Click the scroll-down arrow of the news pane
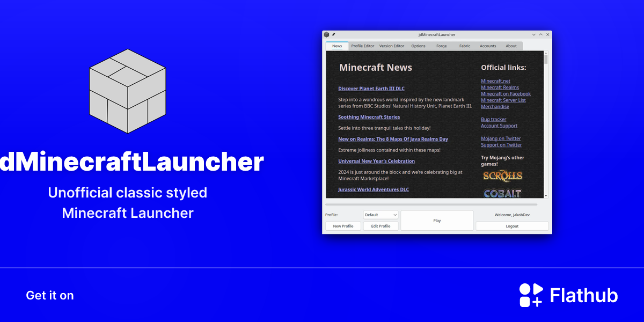This screenshot has width=644, height=322. (546, 195)
